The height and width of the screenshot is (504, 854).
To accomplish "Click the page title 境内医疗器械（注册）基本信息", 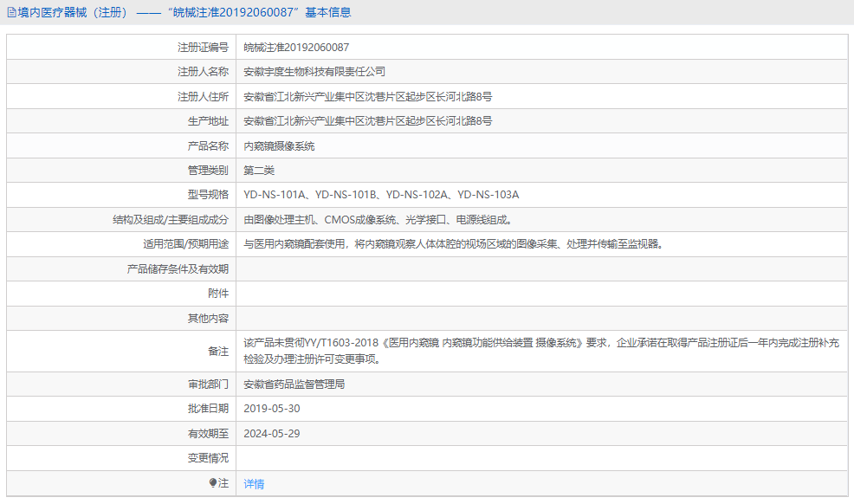I will 184,12.
